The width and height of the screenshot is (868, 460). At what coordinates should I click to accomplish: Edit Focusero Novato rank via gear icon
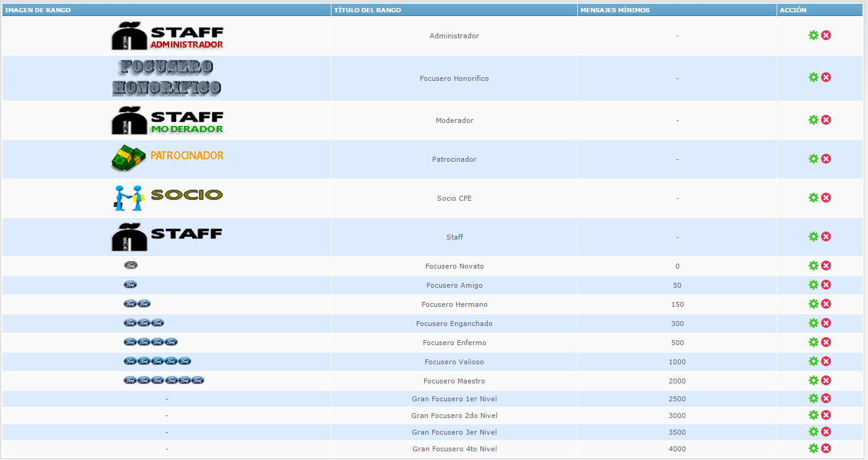pyautogui.click(x=813, y=266)
